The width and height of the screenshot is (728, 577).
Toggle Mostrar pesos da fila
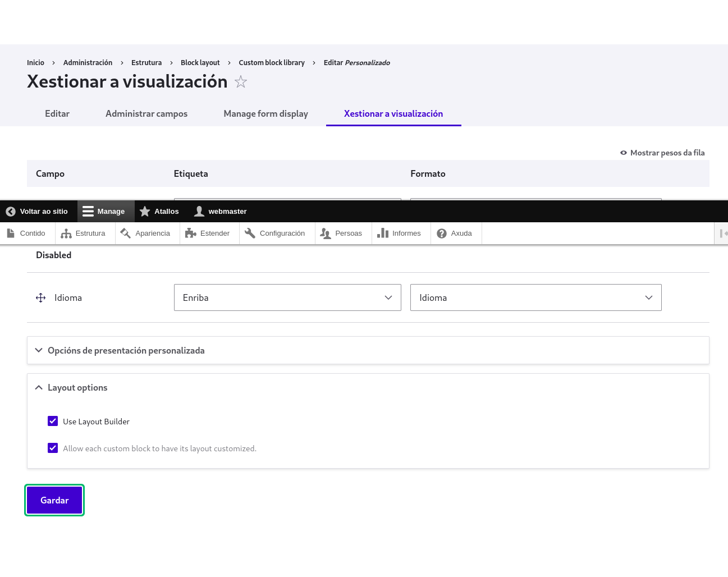(662, 152)
